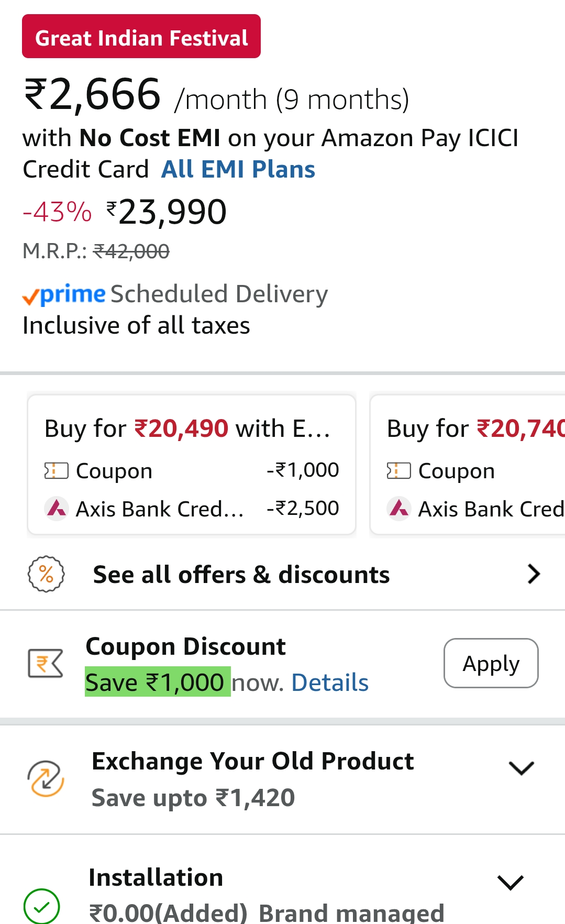
Task: Tap the Axis Bank logo in second offer card
Action: (399, 508)
